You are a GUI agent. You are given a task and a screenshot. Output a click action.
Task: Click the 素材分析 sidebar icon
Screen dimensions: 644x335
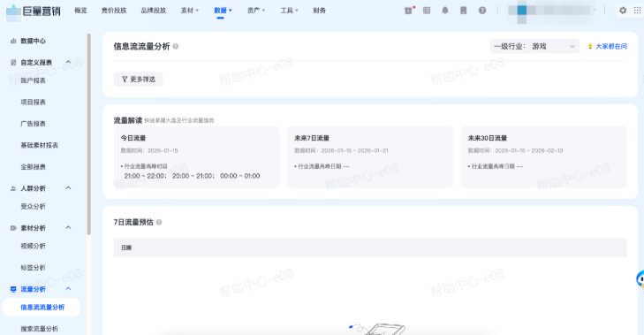[x=13, y=228]
